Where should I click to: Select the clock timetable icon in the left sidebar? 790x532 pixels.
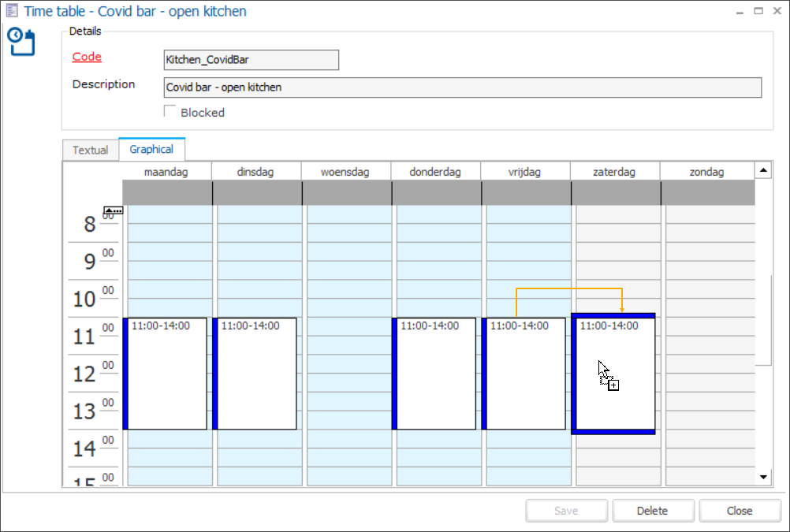pyautogui.click(x=21, y=42)
